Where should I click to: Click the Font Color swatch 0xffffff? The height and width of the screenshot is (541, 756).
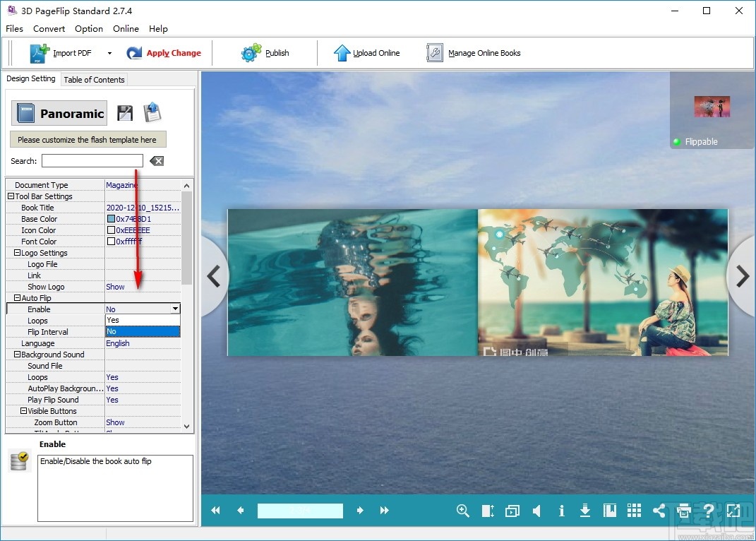pos(111,241)
